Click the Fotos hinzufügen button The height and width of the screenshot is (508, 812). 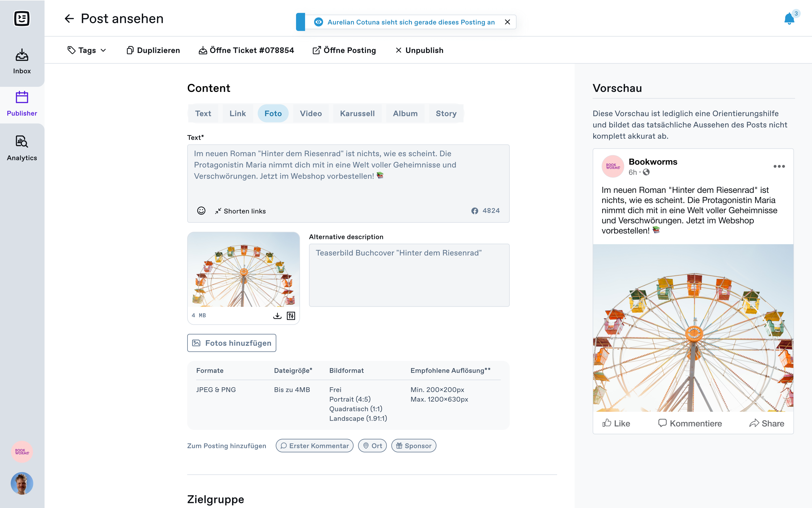point(232,343)
